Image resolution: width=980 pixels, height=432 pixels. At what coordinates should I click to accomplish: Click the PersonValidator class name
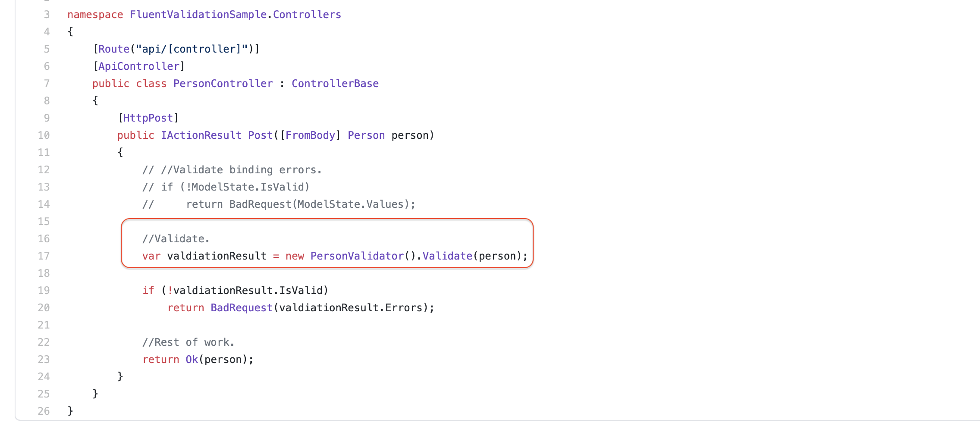357,256
